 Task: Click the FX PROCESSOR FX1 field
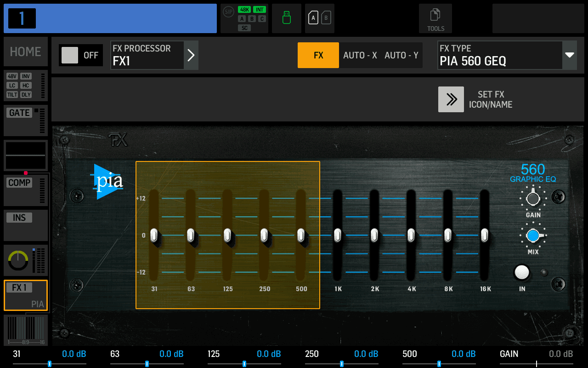[147, 55]
